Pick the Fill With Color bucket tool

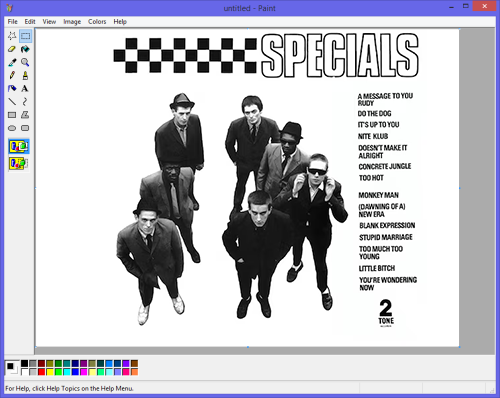(x=25, y=49)
